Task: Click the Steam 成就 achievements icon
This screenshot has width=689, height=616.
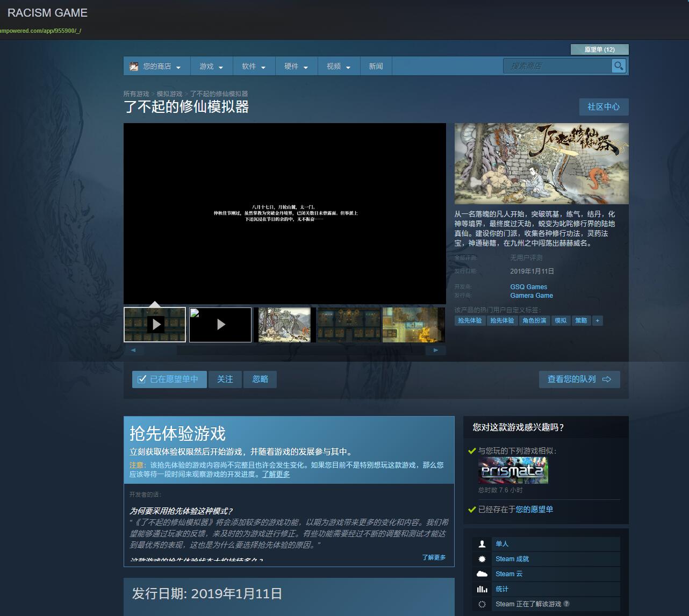Action: [x=482, y=559]
